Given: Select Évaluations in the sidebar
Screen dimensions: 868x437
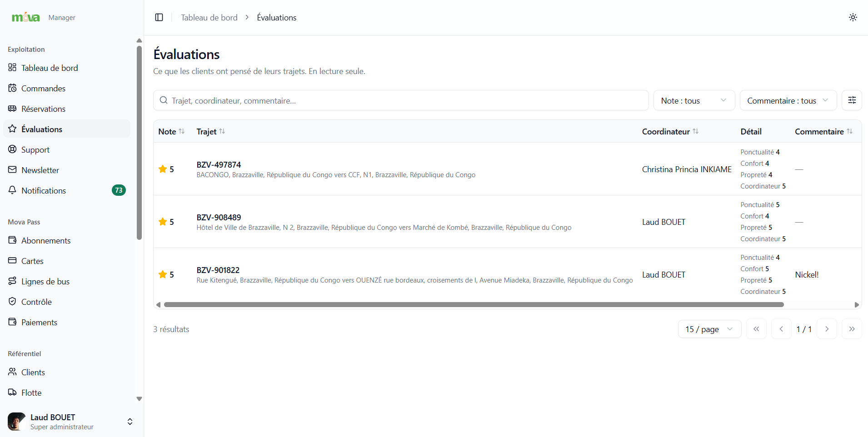Looking at the screenshot, I should (x=67, y=129).
